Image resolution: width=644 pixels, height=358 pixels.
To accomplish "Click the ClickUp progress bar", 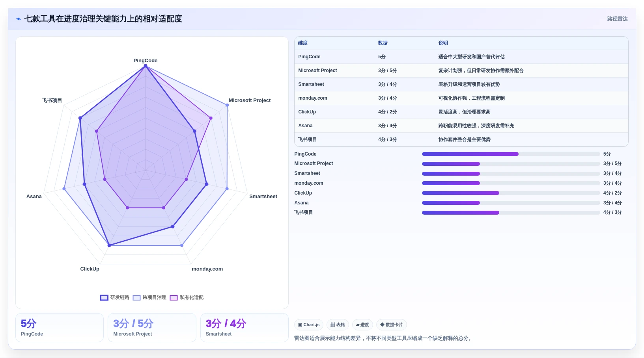I will pos(511,193).
